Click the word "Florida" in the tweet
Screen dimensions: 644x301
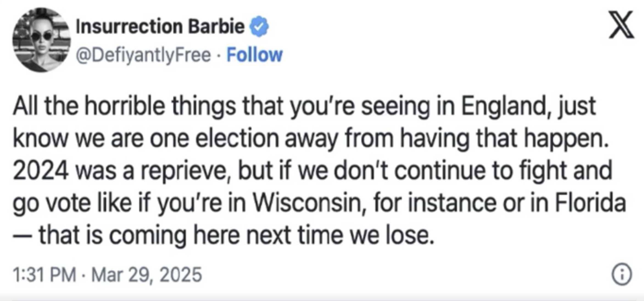[590, 203]
